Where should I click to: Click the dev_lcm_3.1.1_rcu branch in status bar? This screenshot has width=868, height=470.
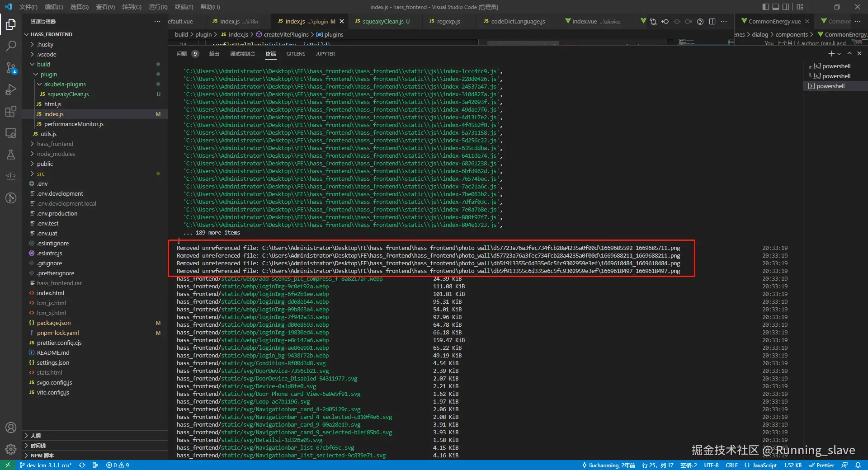tap(46, 465)
